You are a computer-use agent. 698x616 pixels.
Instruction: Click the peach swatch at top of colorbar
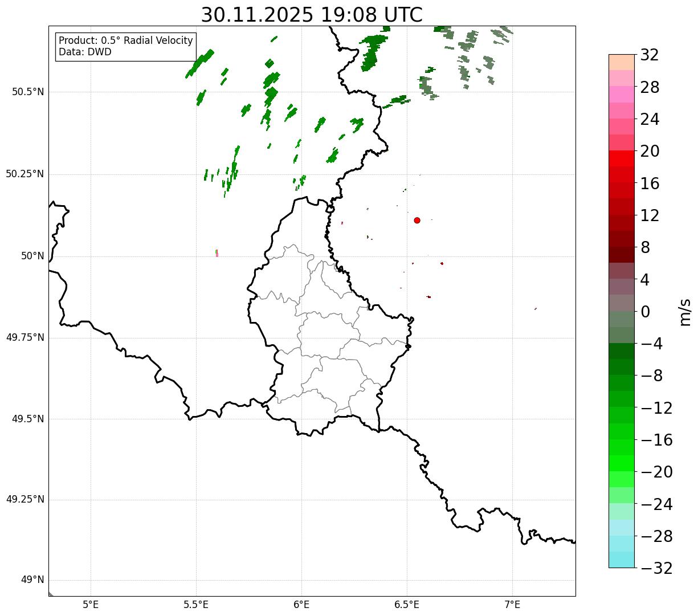point(621,62)
